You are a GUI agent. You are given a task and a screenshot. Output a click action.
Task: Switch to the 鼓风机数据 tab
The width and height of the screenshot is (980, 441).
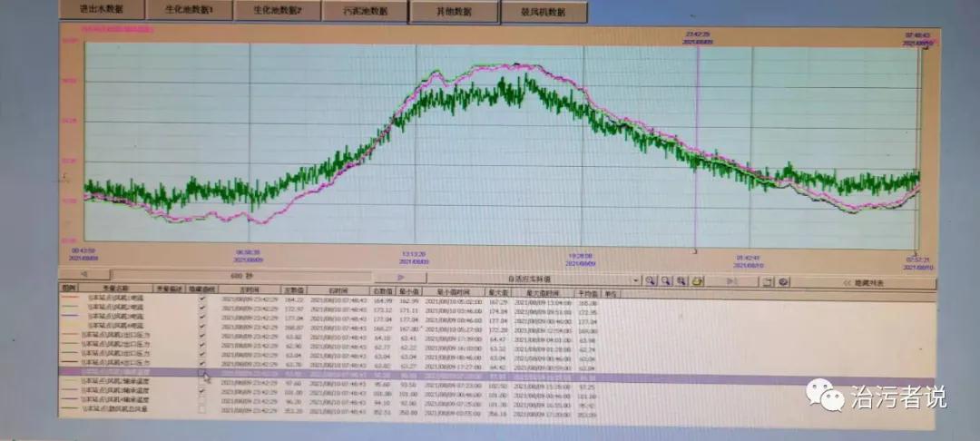[542, 12]
